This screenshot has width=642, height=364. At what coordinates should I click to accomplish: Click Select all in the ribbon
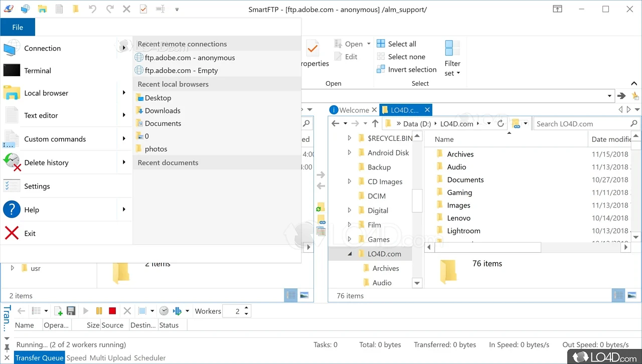click(x=402, y=44)
